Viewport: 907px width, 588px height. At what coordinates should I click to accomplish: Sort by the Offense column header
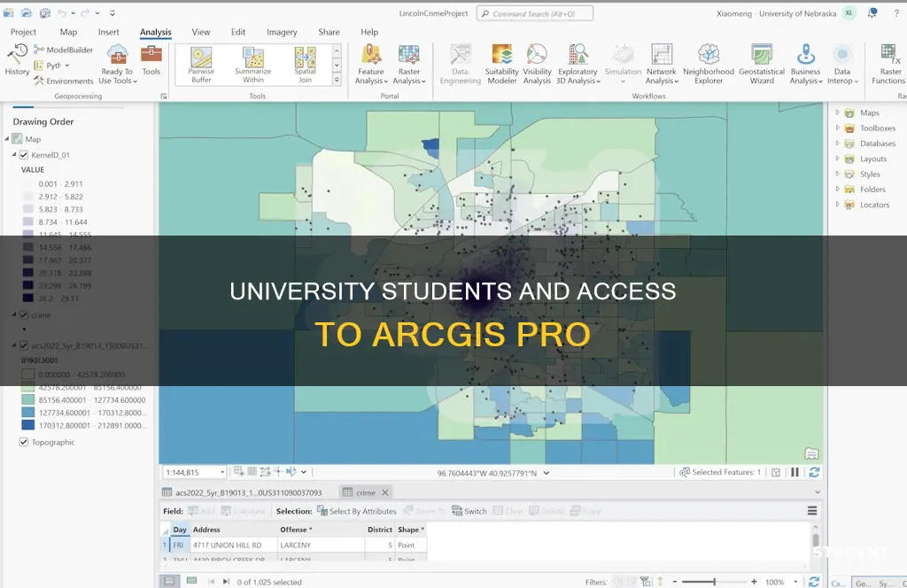click(321, 530)
